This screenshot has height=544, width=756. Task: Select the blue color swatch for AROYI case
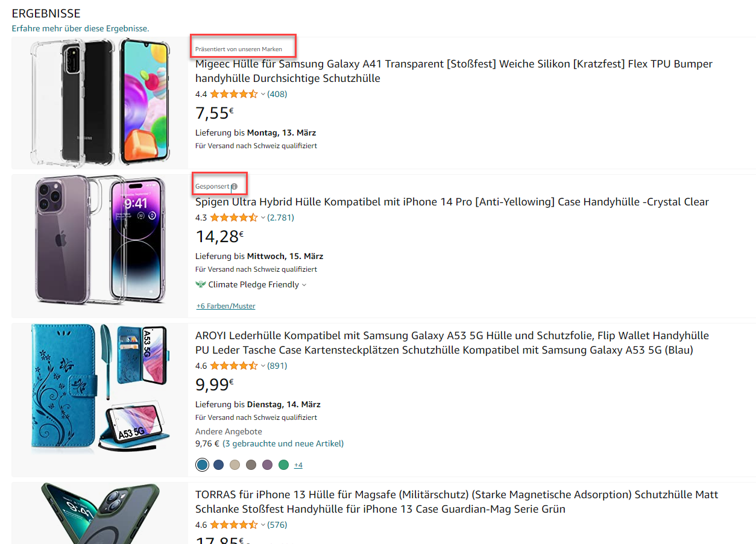pos(203,465)
